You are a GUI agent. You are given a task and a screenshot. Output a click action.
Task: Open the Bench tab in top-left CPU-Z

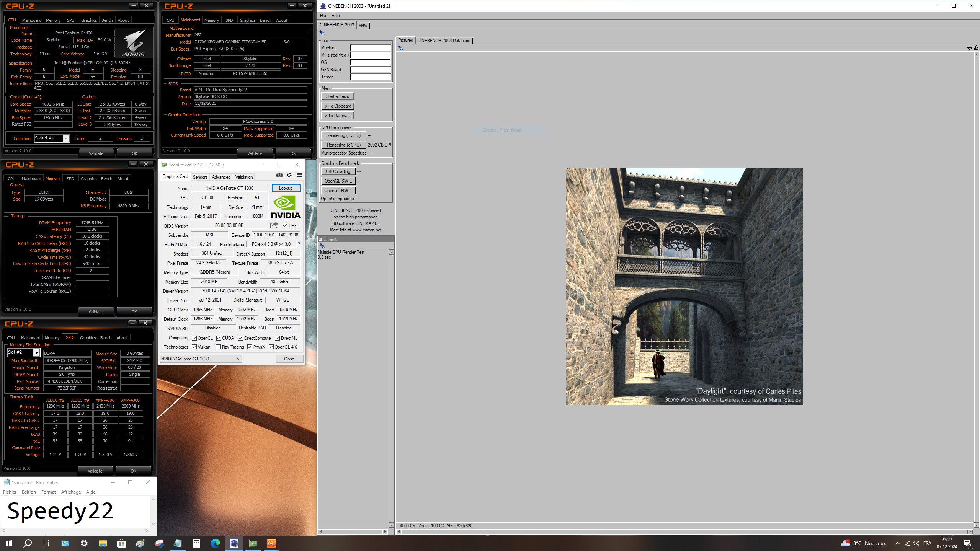coord(107,20)
